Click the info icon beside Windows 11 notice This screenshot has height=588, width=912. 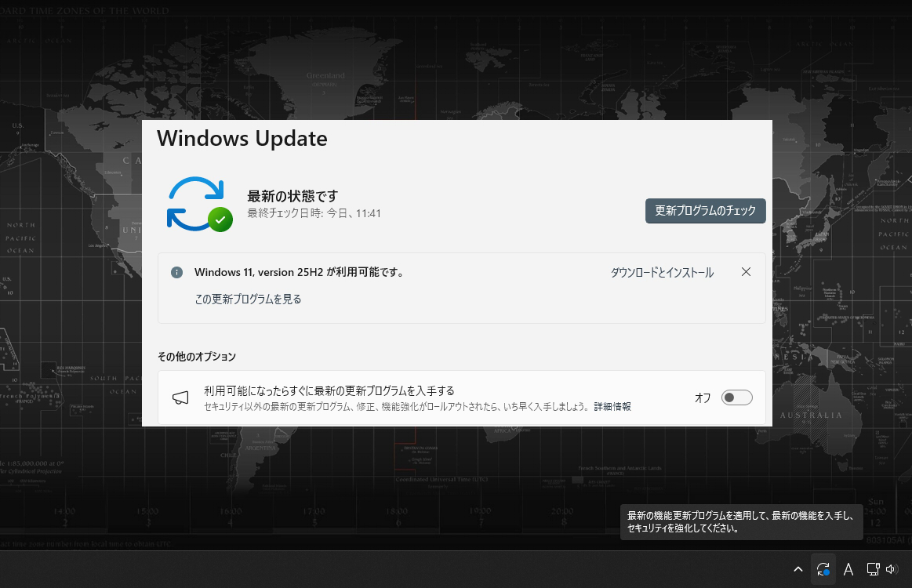[176, 272]
